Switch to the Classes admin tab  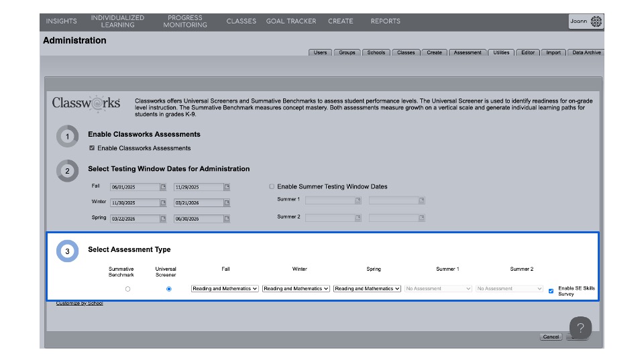pos(406,52)
